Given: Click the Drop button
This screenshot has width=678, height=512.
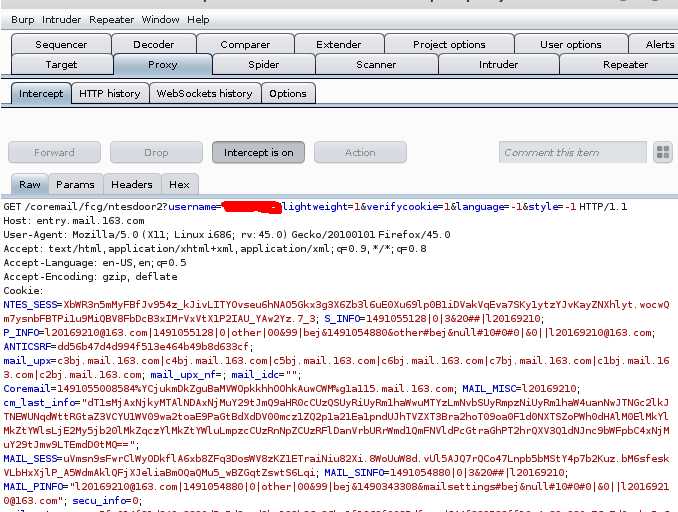Looking at the screenshot, I should click(156, 153).
